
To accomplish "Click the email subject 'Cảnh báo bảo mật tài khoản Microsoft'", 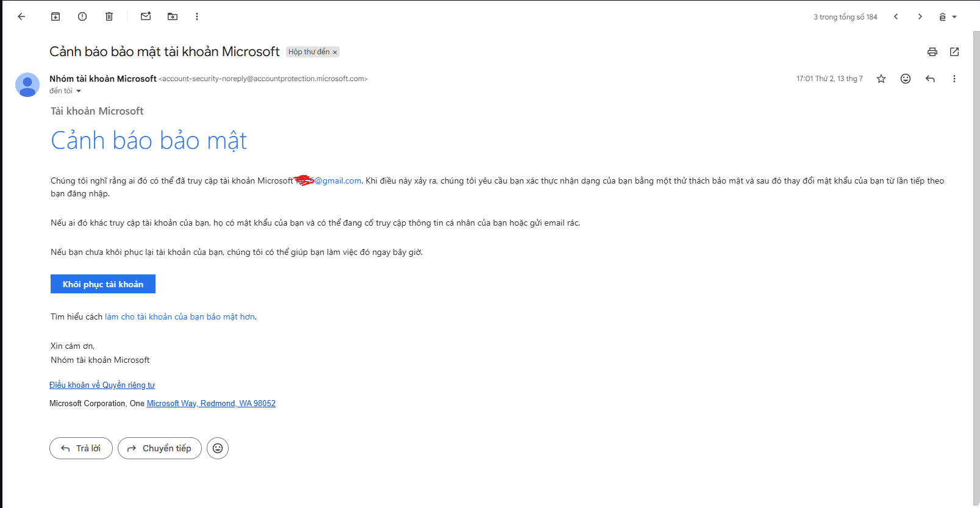I will pos(165,52).
